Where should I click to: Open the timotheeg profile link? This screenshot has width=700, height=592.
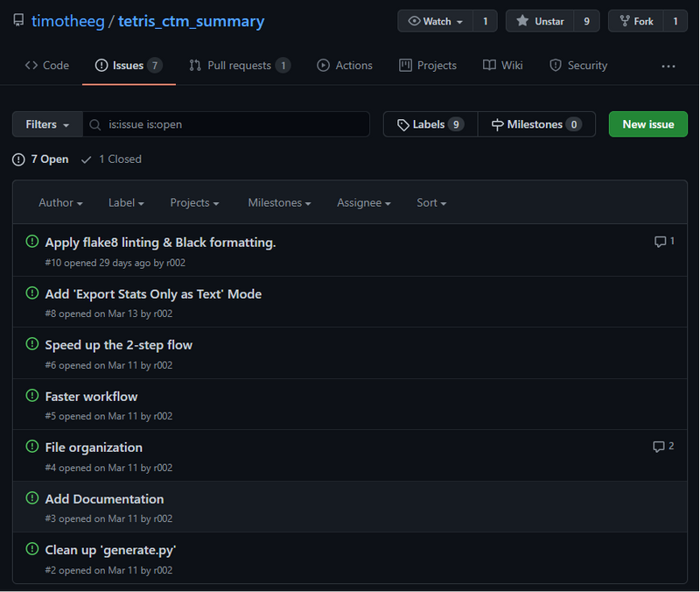(x=68, y=21)
